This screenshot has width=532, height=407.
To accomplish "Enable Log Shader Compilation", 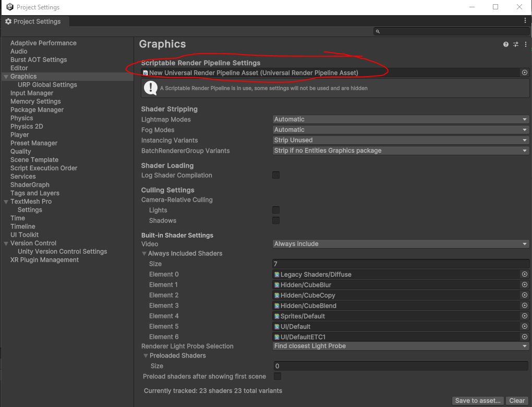I will pyautogui.click(x=275, y=175).
